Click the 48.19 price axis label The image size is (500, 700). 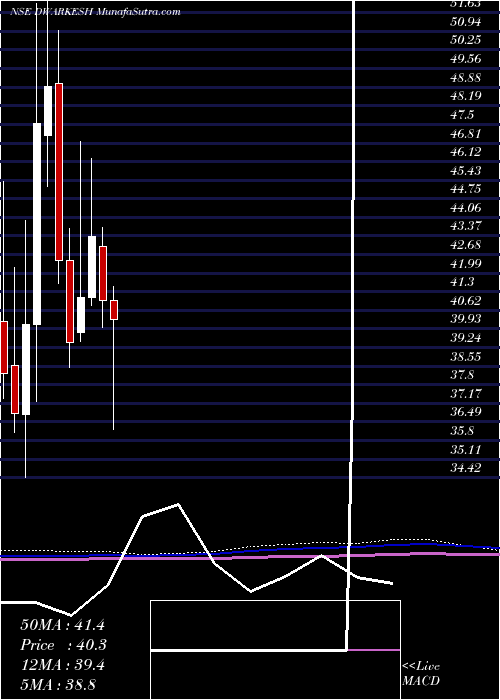point(465,96)
